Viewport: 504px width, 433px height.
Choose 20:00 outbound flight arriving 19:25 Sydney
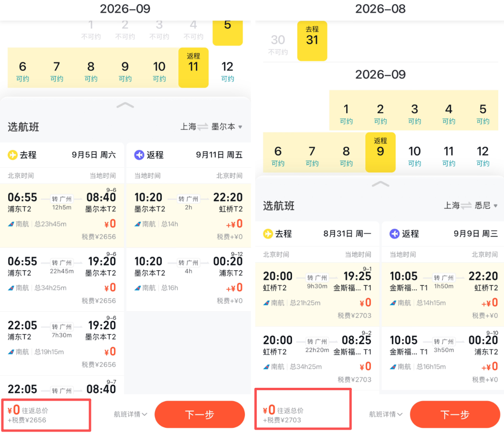click(x=317, y=294)
